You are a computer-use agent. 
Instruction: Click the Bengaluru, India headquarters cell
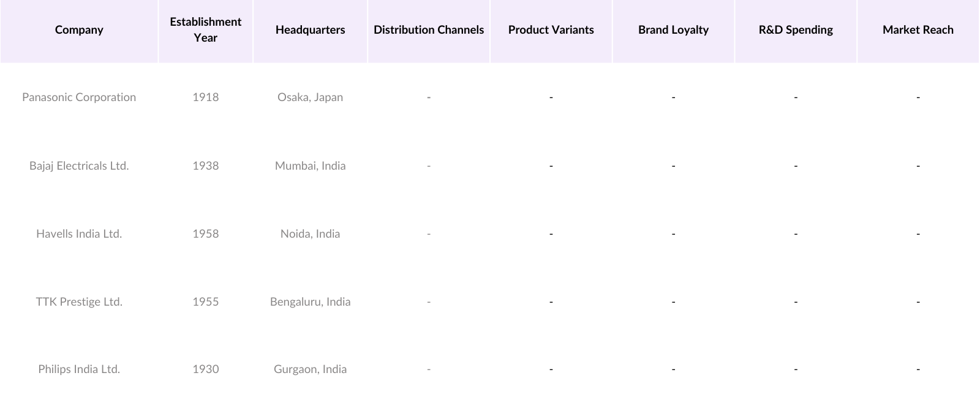(x=310, y=302)
